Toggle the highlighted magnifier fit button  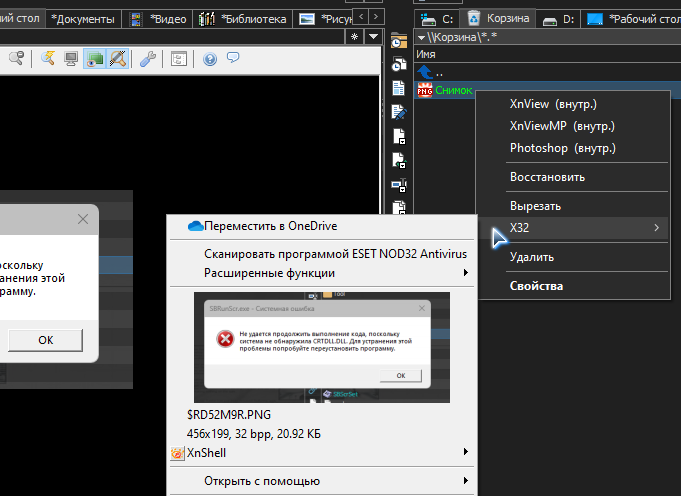(x=117, y=59)
